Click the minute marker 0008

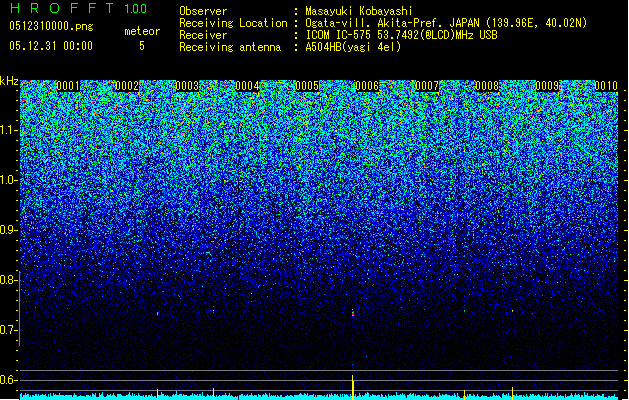click(x=487, y=86)
